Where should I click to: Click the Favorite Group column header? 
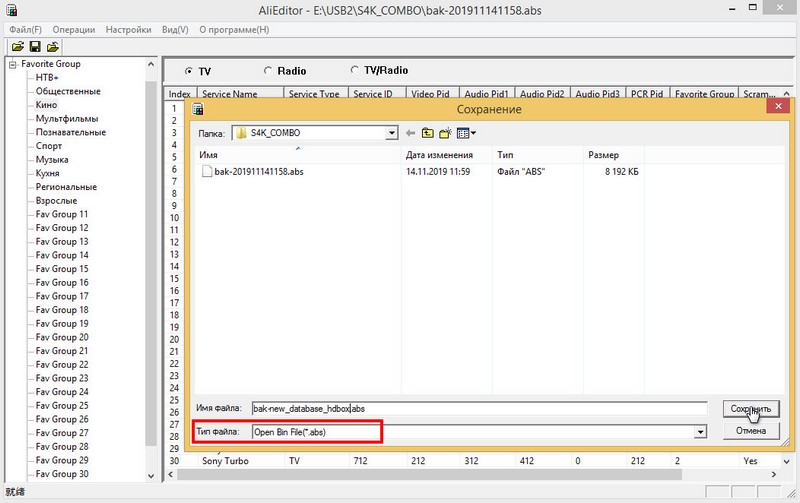coord(704,94)
